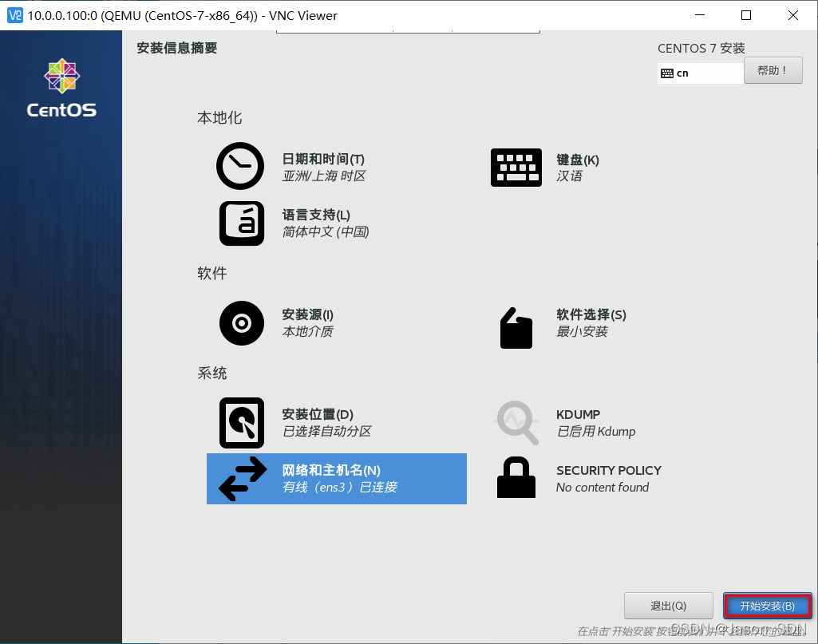Select the 语言支持(L) label

316,215
